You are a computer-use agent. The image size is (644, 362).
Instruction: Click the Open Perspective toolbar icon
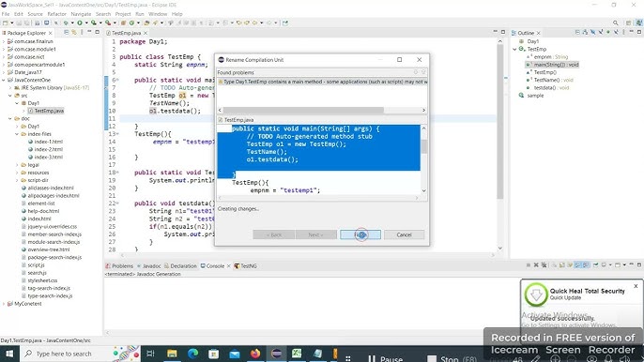(628, 23)
